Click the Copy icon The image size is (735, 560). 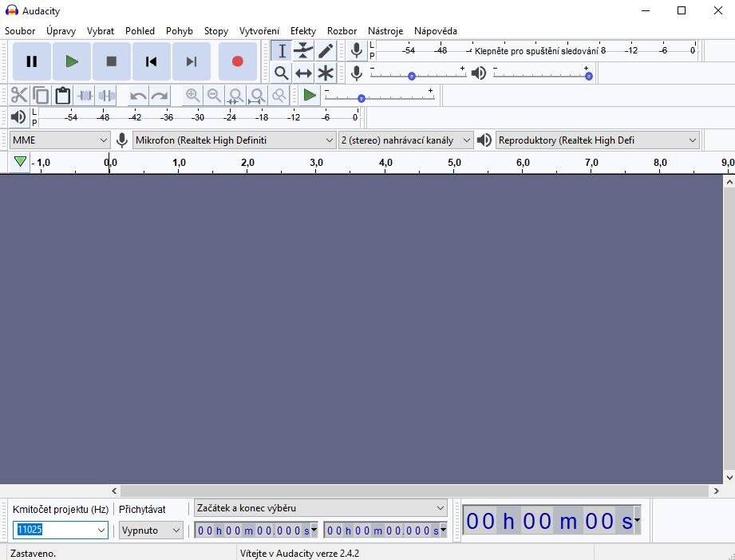[41, 95]
